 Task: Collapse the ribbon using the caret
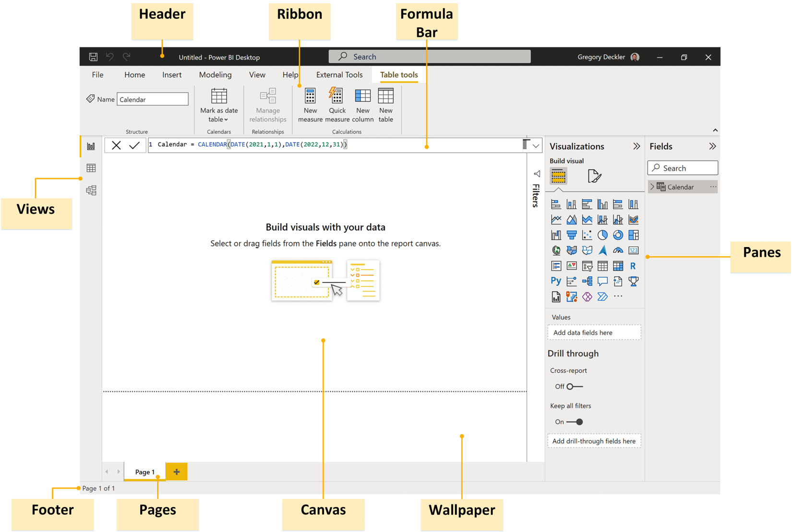pyautogui.click(x=715, y=130)
